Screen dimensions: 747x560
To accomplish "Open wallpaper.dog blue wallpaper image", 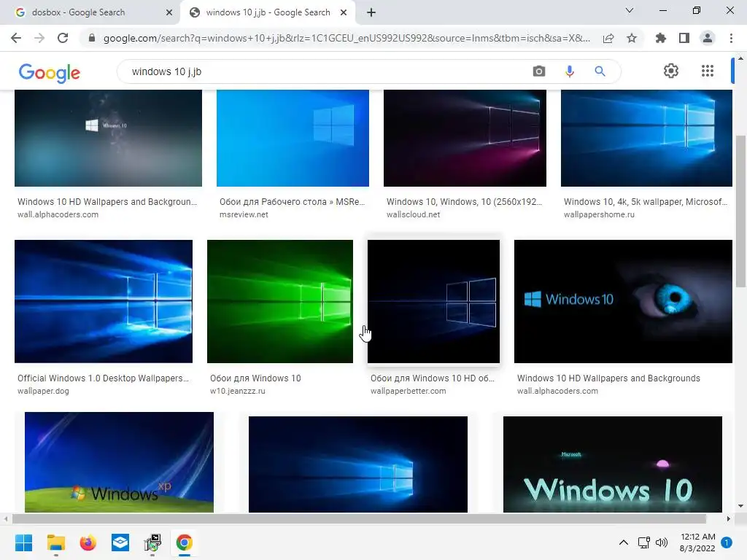I will coord(104,301).
